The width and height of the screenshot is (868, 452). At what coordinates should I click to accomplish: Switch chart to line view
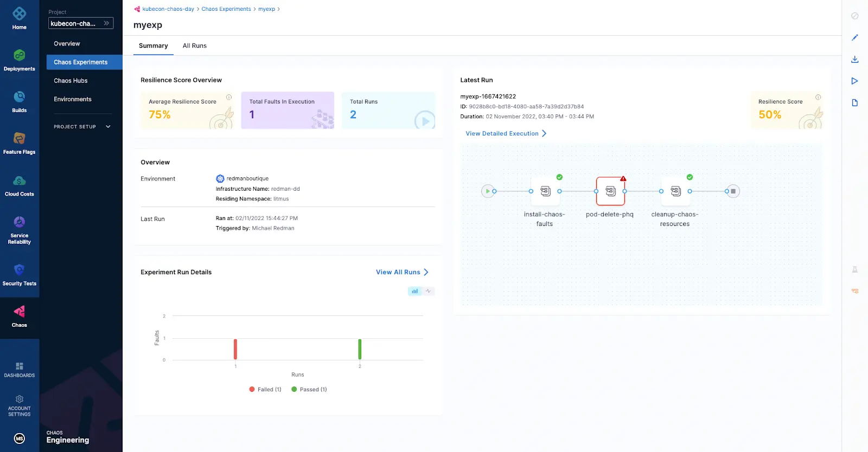tap(429, 291)
